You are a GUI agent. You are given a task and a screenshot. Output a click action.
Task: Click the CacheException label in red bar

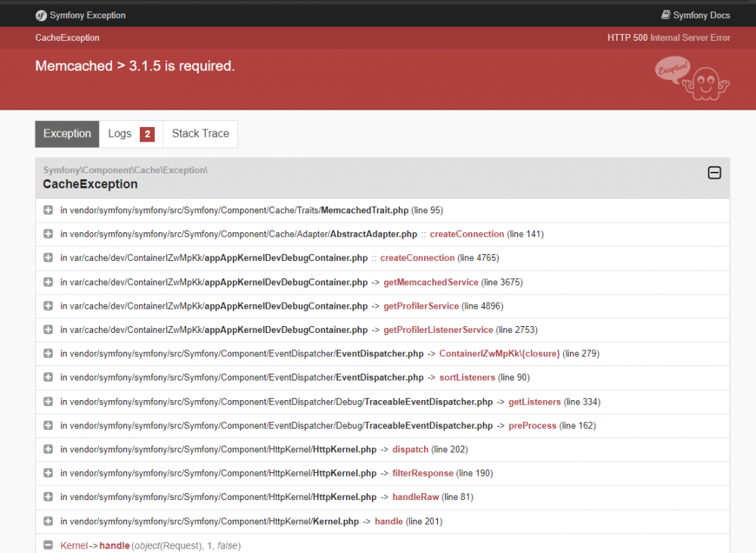pyautogui.click(x=67, y=38)
